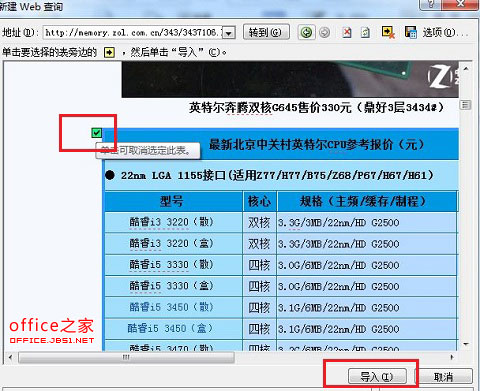Click the vertical scrollbar down arrow
This screenshot has height=391, width=480.
click(466, 344)
